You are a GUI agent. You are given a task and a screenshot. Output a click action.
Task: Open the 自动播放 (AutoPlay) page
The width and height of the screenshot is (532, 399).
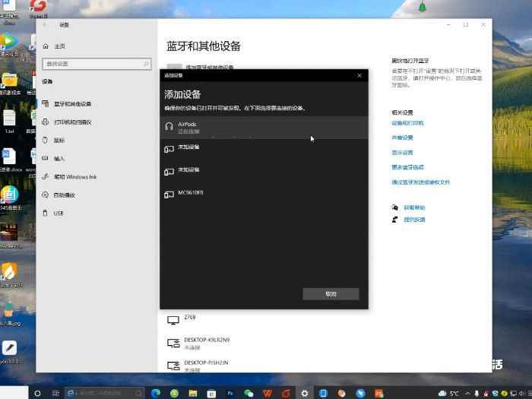(x=97, y=195)
